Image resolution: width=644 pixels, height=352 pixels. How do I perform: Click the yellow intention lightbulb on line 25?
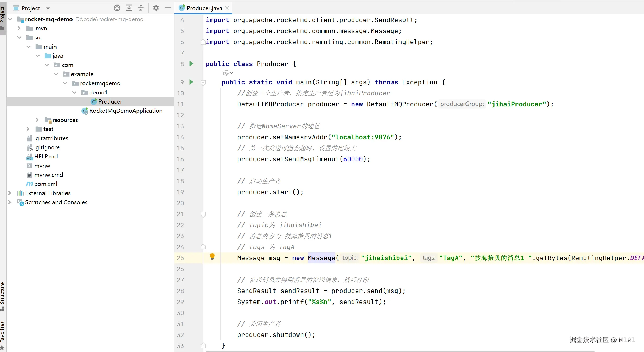pyautogui.click(x=212, y=256)
